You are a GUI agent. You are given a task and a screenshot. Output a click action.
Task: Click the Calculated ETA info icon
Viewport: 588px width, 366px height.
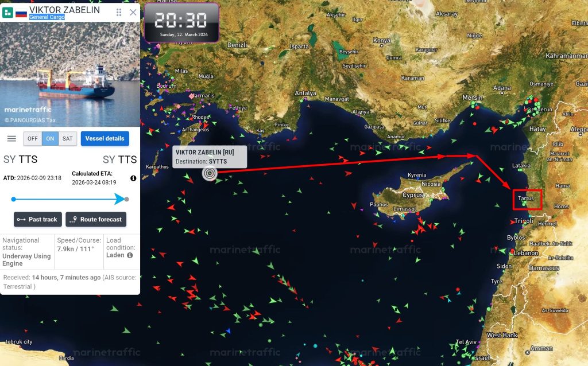(x=133, y=178)
